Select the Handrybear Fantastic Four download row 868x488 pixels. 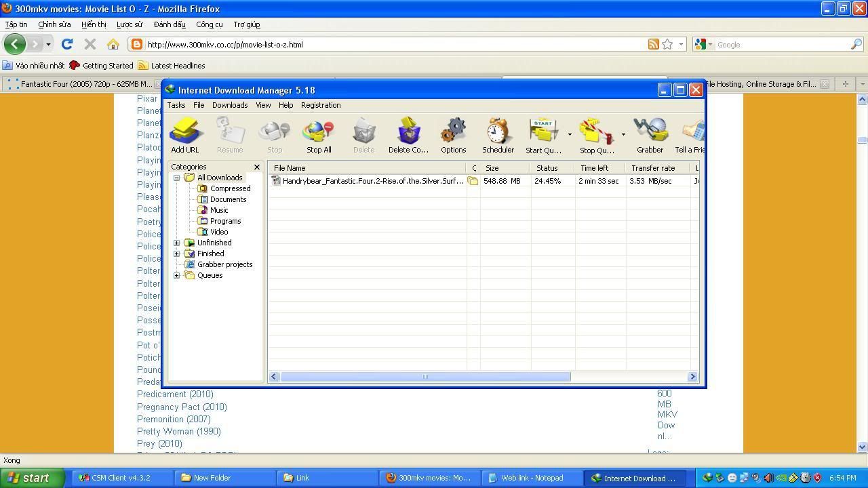pyautogui.click(x=483, y=181)
